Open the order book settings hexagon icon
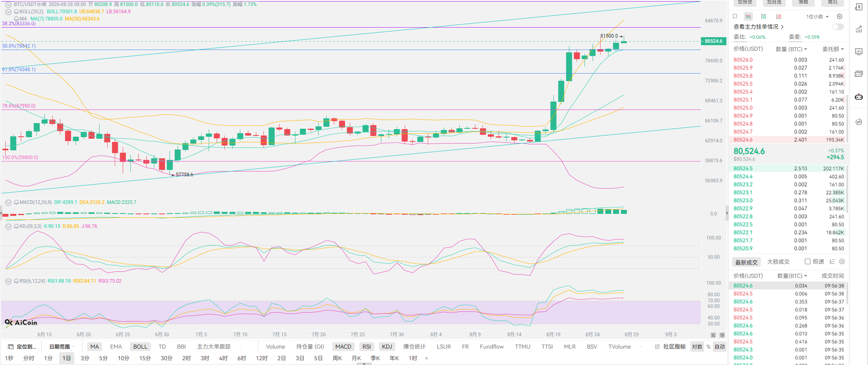This screenshot has width=868, height=365. 840,16
